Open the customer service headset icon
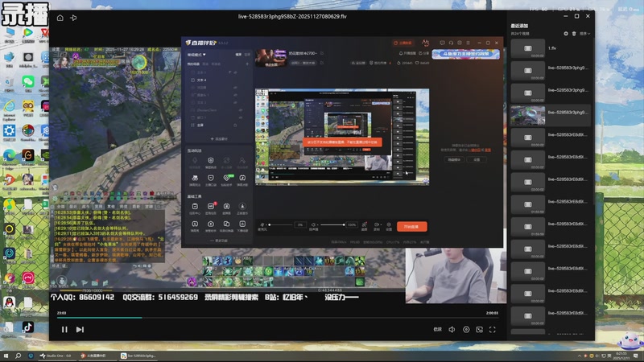This screenshot has width=644, height=362. pos(451,43)
